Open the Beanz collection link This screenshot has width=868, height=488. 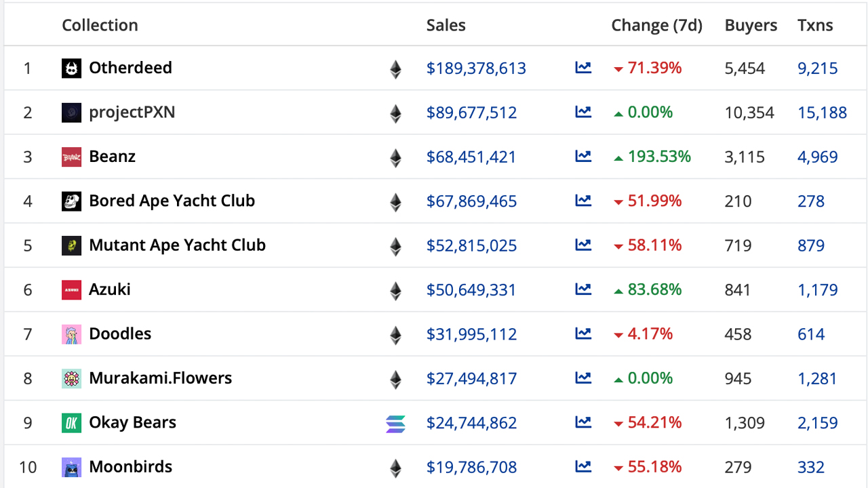click(x=113, y=157)
